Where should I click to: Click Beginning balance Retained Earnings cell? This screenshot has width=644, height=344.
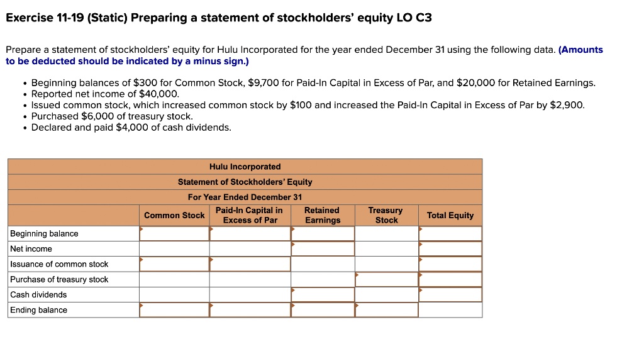323,234
